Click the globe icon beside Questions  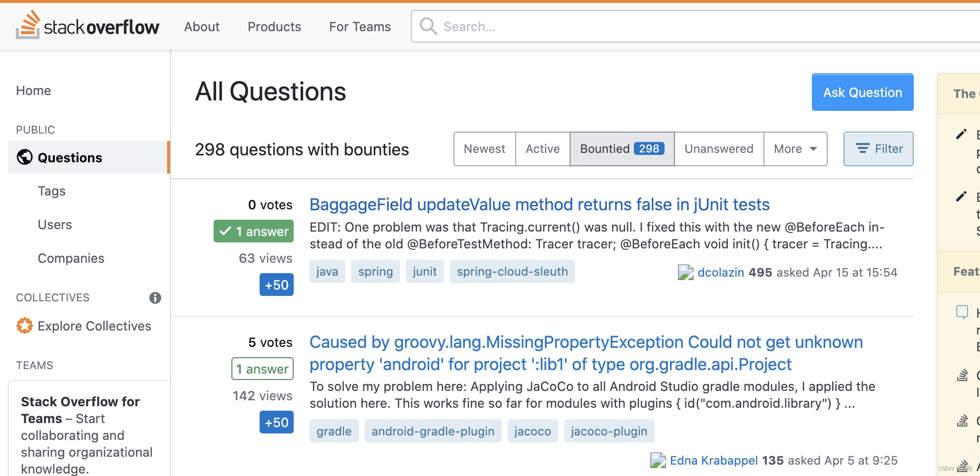click(x=25, y=157)
